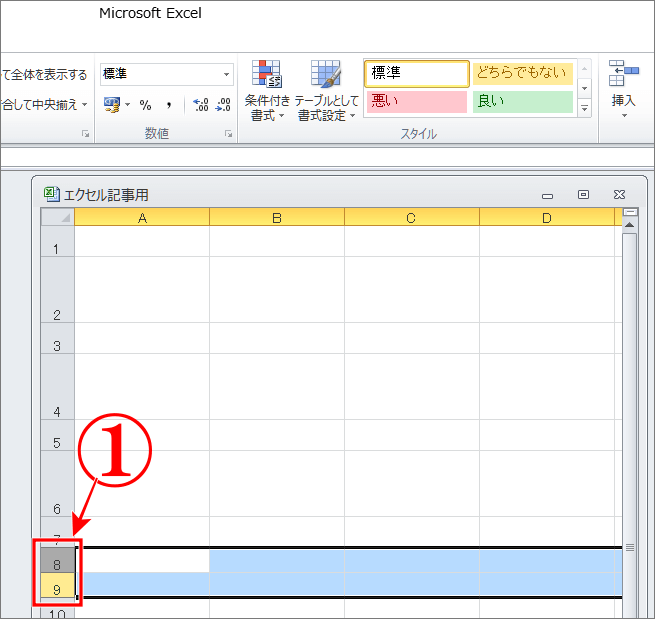This screenshot has height=619, width=655.
Task: Select row 6 header
Action: 58,483
